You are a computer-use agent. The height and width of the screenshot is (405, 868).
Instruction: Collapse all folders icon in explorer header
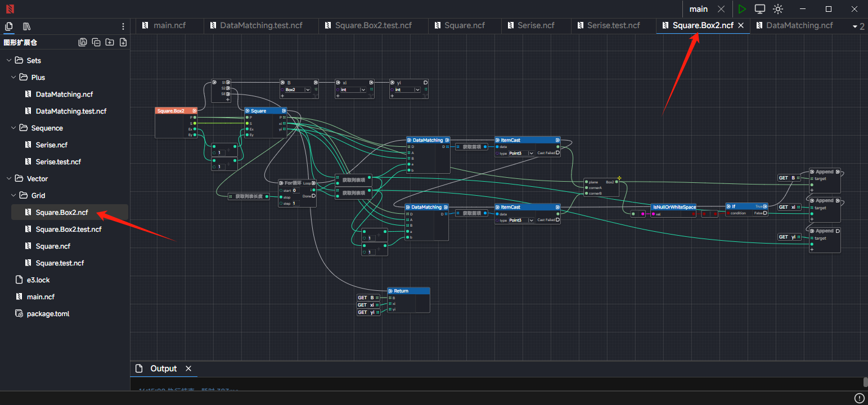click(x=96, y=42)
